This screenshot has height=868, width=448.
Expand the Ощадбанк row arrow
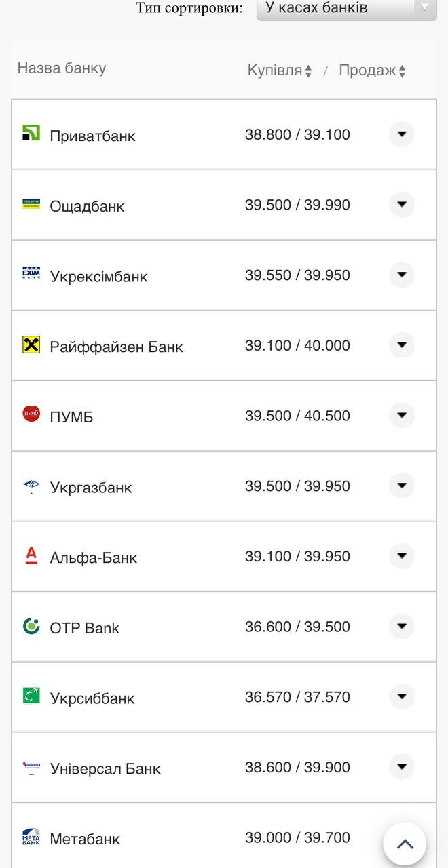tap(402, 204)
